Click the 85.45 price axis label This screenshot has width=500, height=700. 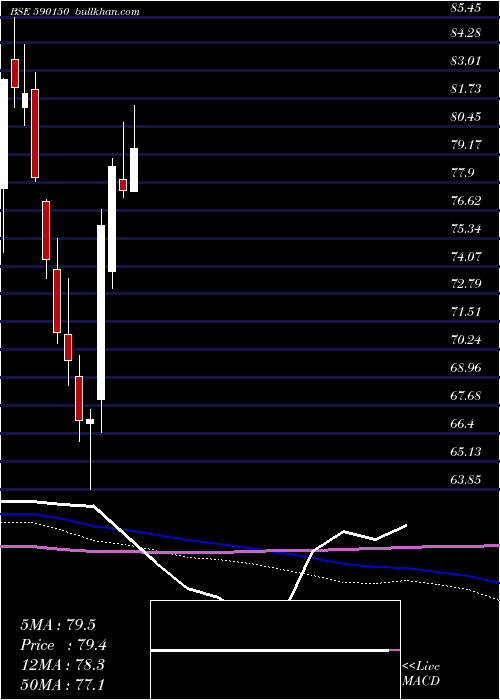pos(466,8)
